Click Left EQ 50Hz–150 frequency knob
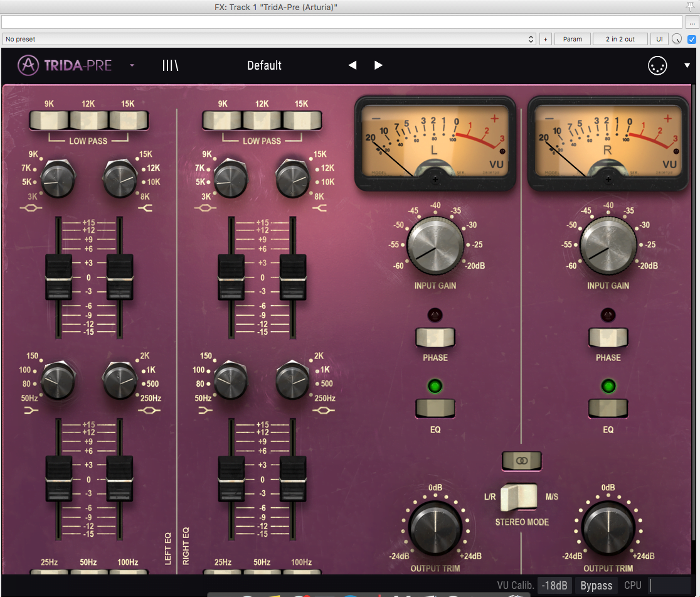This screenshot has width=700, height=597. (x=58, y=380)
